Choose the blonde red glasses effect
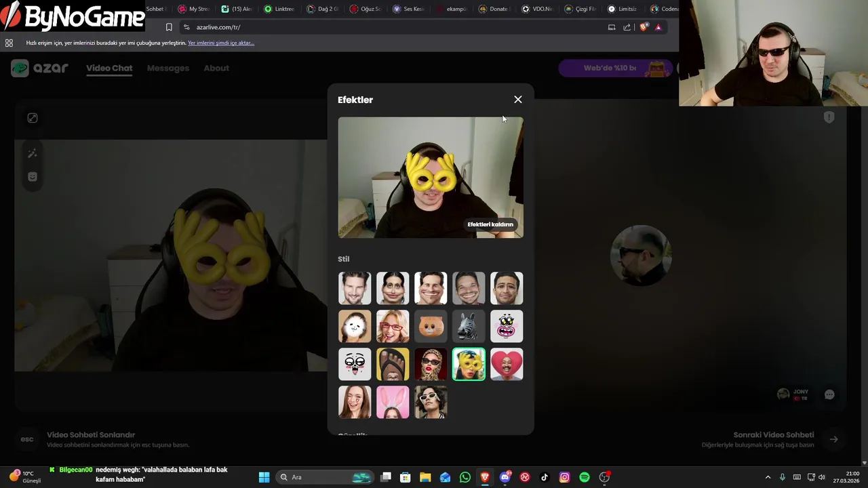This screenshot has width=868, height=488. point(393,327)
